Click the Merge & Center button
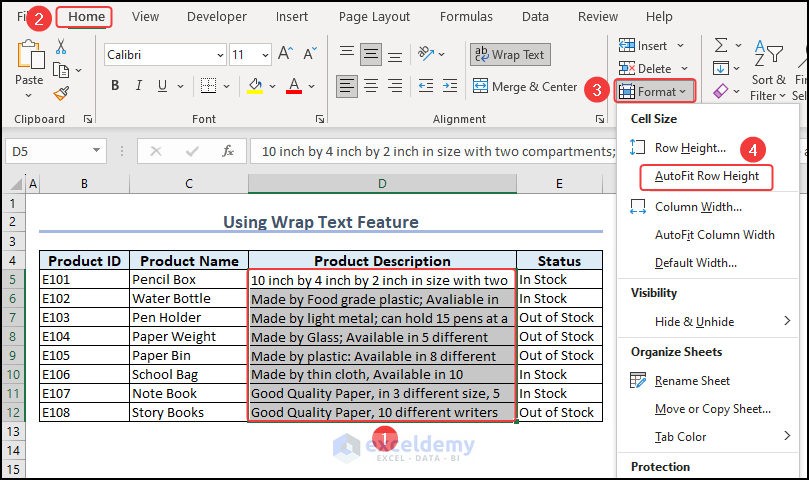809x480 pixels. point(525,87)
